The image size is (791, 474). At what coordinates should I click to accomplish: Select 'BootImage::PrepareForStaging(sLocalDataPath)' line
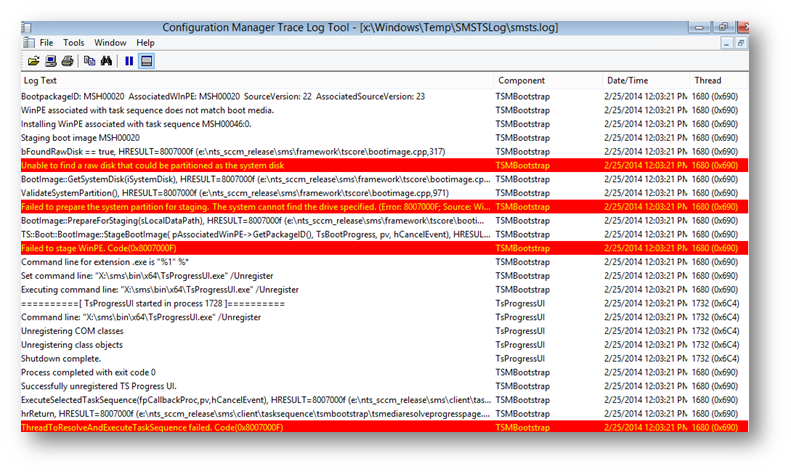pos(385,220)
